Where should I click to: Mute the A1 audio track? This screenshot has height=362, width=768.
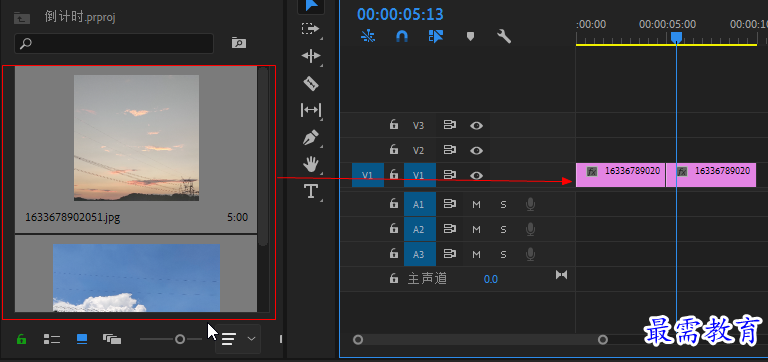coord(476,204)
